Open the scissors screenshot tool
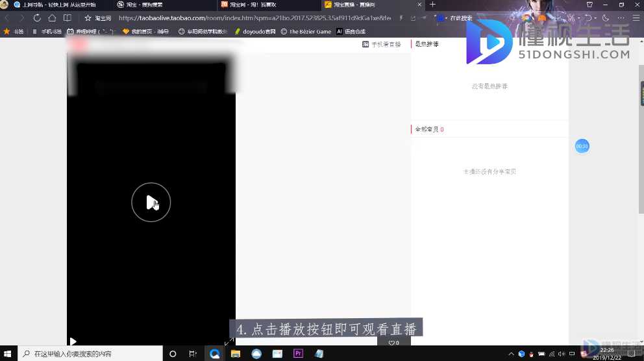 coord(571,18)
